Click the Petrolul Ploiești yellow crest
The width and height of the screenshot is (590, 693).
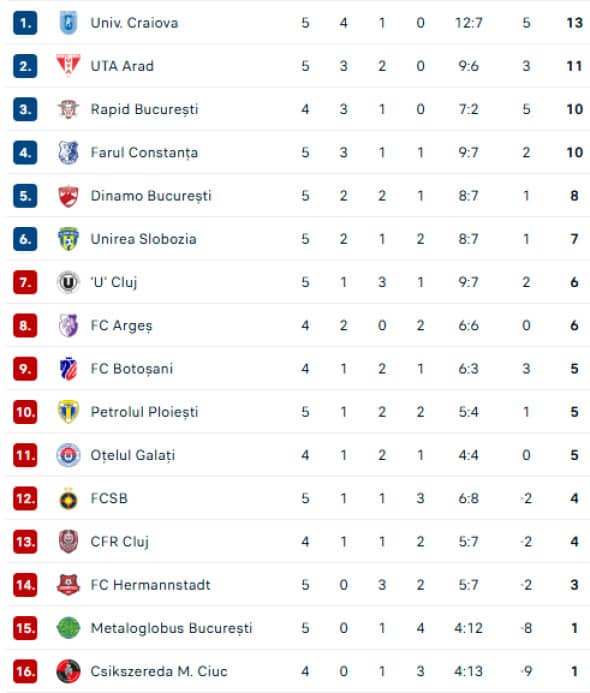pyautogui.click(x=69, y=412)
